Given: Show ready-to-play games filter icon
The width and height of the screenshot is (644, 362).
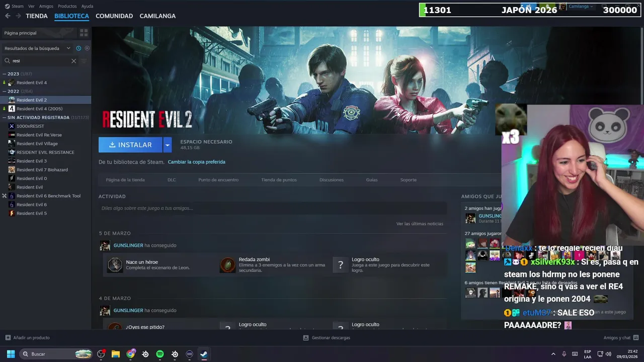Looking at the screenshot, I should pyautogui.click(x=87, y=48).
